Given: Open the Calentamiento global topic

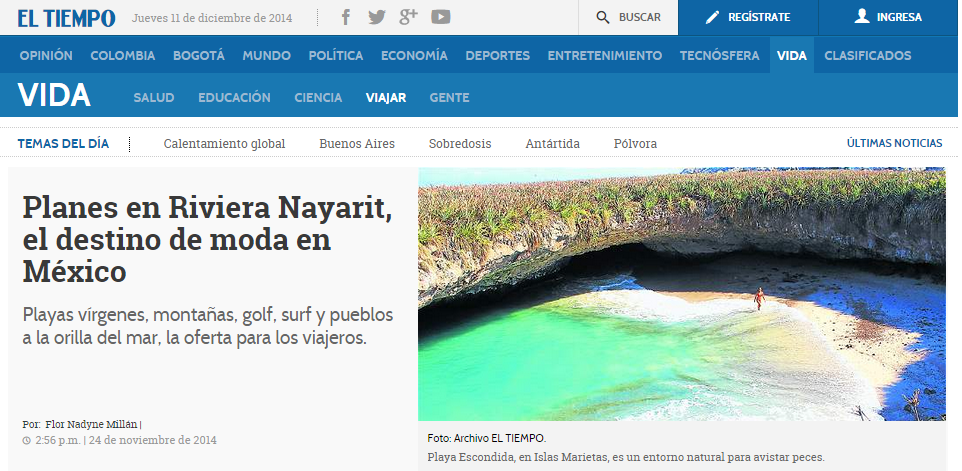Looking at the screenshot, I should tap(225, 144).
